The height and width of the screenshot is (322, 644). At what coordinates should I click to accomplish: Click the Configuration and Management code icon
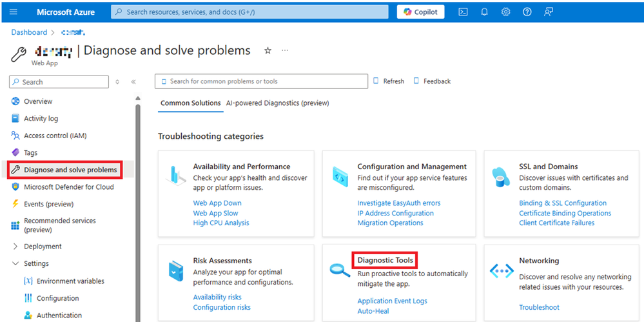coord(340,176)
